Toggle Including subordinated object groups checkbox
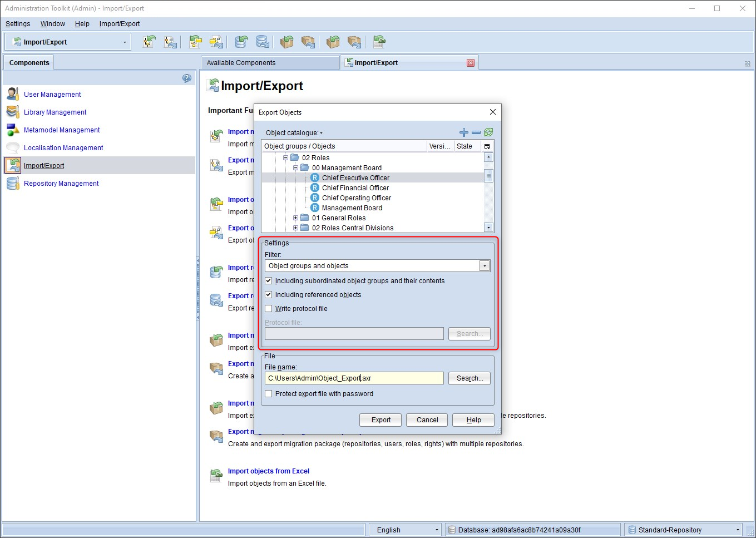The image size is (756, 538). 269,281
